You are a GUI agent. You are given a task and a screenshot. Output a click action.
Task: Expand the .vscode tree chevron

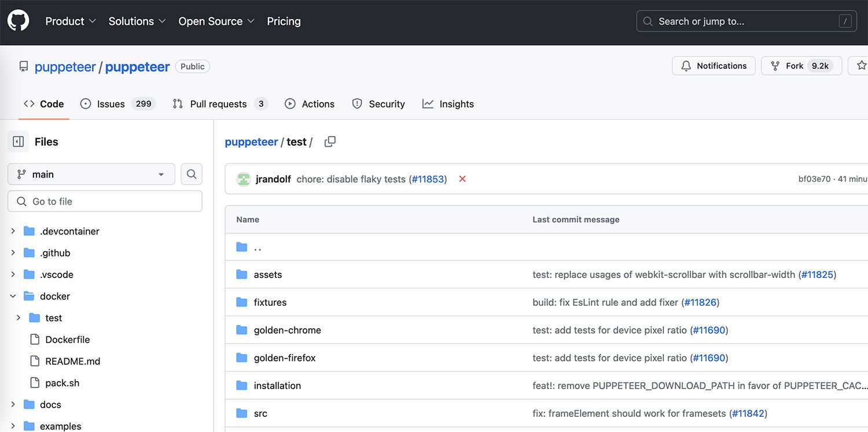[13, 274]
